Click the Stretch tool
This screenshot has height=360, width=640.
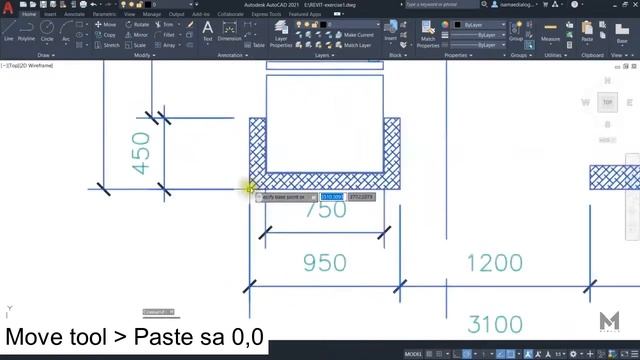click(107, 45)
